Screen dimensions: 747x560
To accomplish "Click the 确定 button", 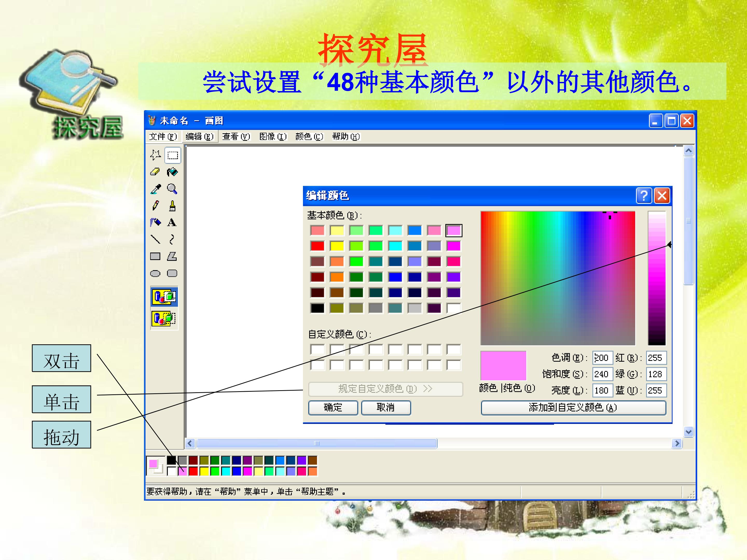I will tap(333, 408).
